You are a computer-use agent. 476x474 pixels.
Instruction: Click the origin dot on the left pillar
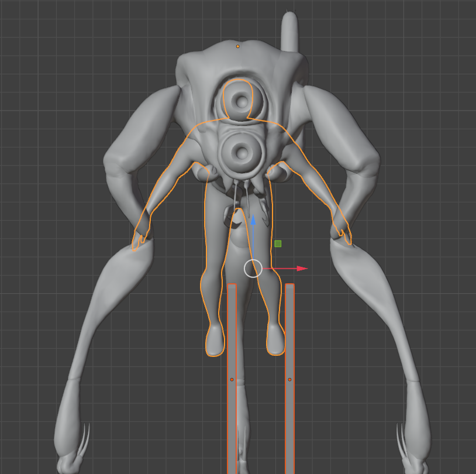tap(232, 380)
